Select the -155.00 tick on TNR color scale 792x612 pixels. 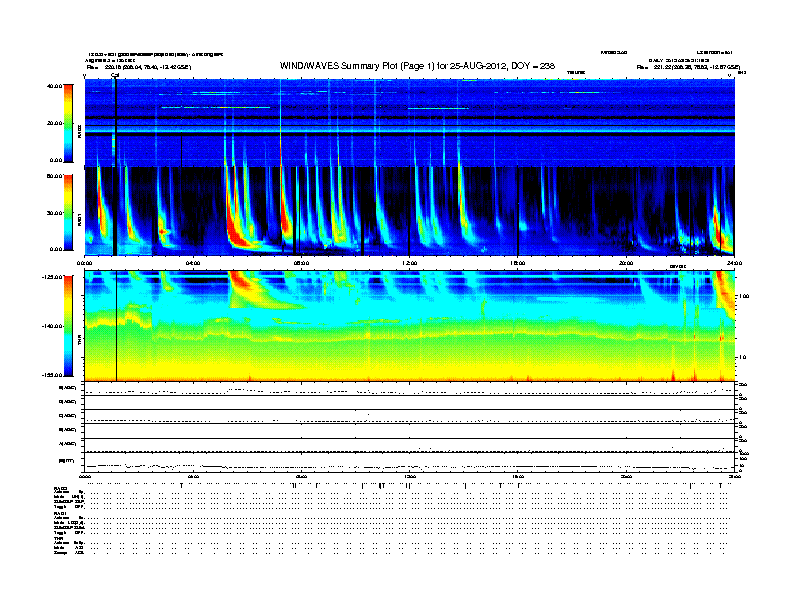[x=52, y=375]
